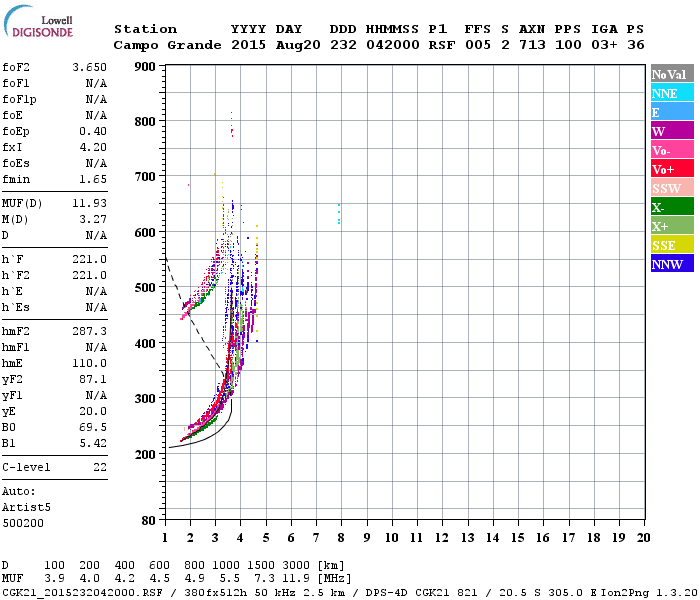700x600 pixels.
Task: Click the M(D) value 3.27
Action: pos(93,219)
